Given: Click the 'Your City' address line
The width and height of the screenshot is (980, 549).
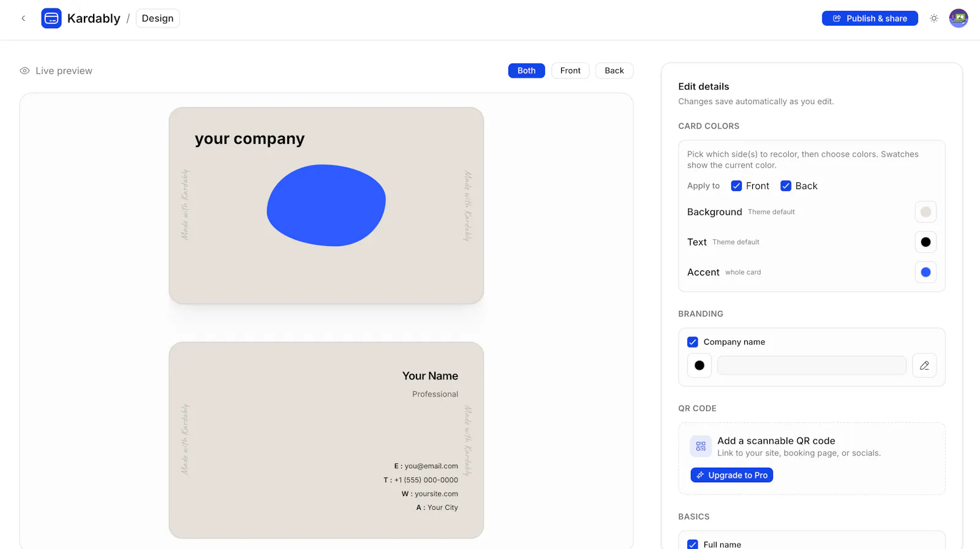Looking at the screenshot, I should (x=437, y=507).
